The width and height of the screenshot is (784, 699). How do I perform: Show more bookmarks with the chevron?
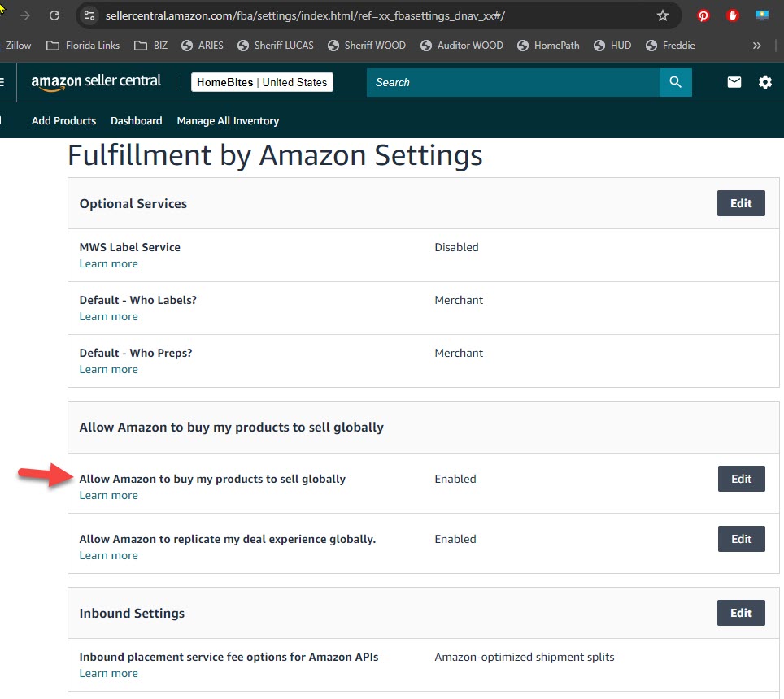click(x=757, y=46)
